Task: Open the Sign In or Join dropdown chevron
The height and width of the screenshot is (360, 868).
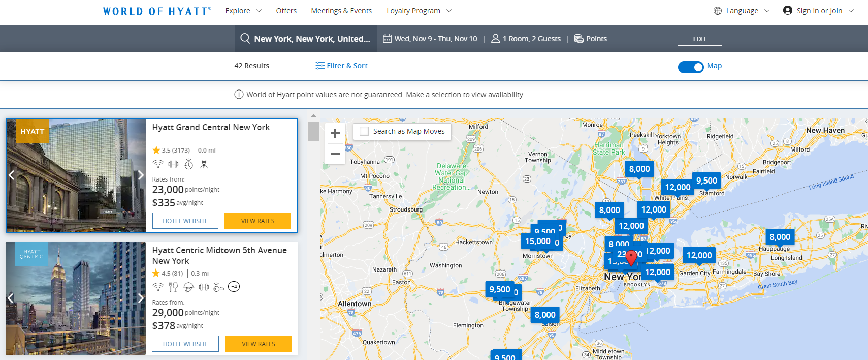Action: pos(851,11)
